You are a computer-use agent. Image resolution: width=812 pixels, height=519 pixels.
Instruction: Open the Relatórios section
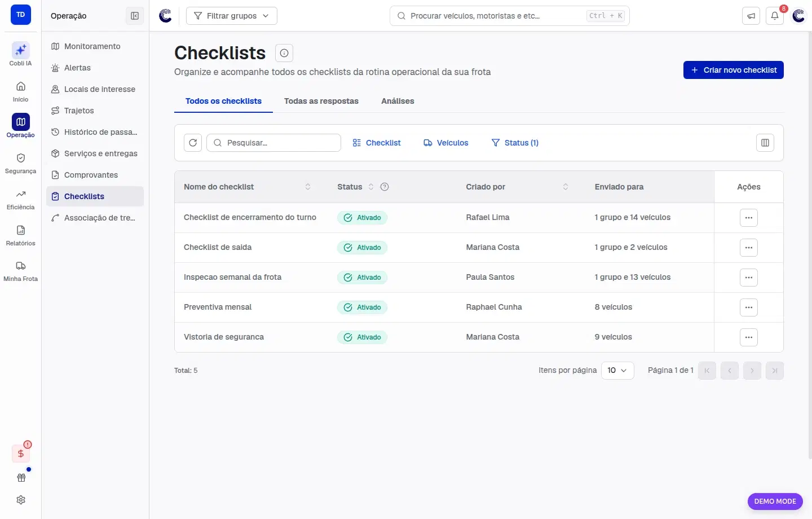pyautogui.click(x=20, y=235)
